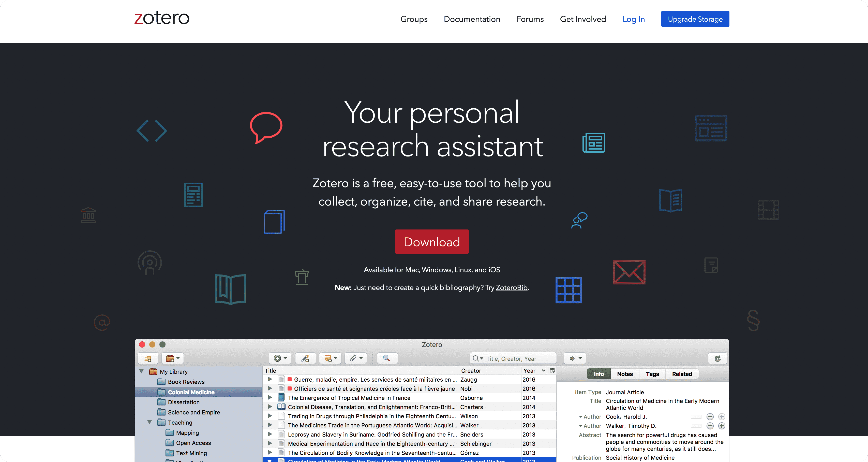The height and width of the screenshot is (462, 868).
Task: Expand the Medical Experimentation and Race row
Action: [x=270, y=443]
